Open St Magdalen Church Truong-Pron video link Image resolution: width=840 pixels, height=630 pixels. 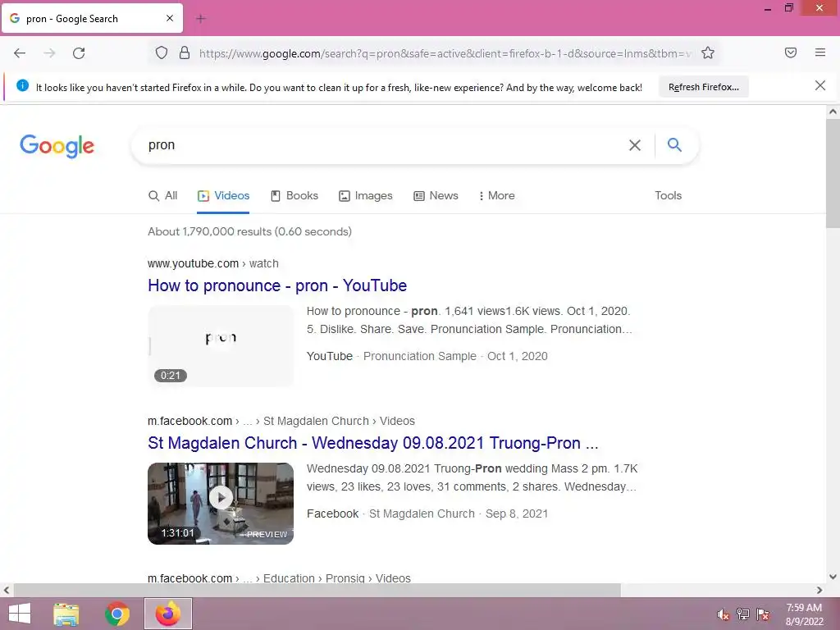373,443
